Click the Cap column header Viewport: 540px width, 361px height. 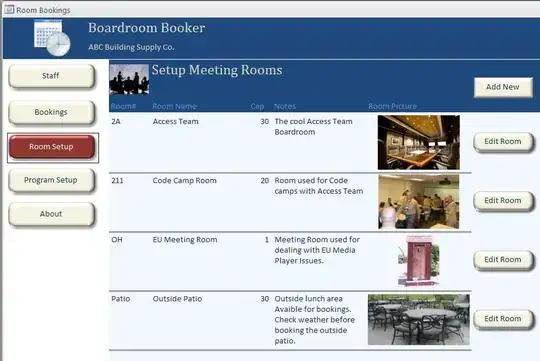[x=257, y=106]
